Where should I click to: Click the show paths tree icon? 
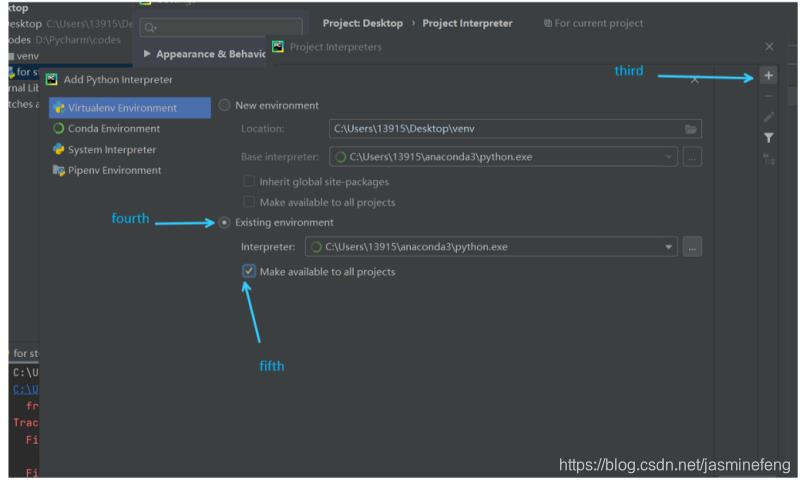pyautogui.click(x=768, y=159)
